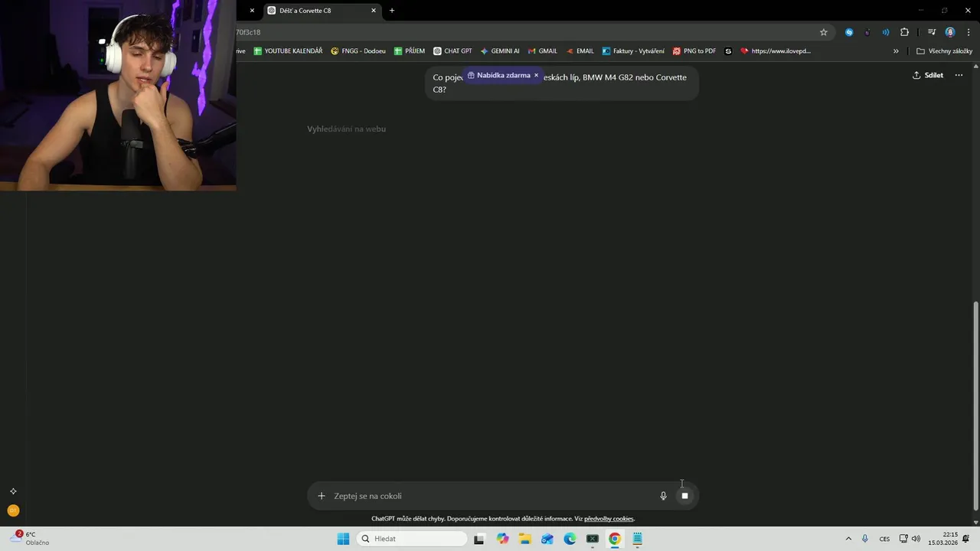Open the Chrome extensions puzzle icon
This screenshot has width=980, height=551.
(904, 32)
